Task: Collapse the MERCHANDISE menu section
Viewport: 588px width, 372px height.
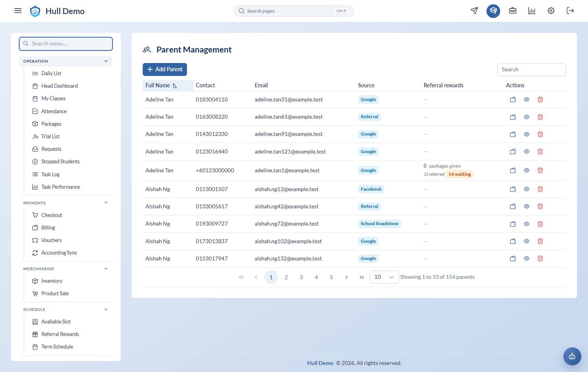Action: coord(66,269)
